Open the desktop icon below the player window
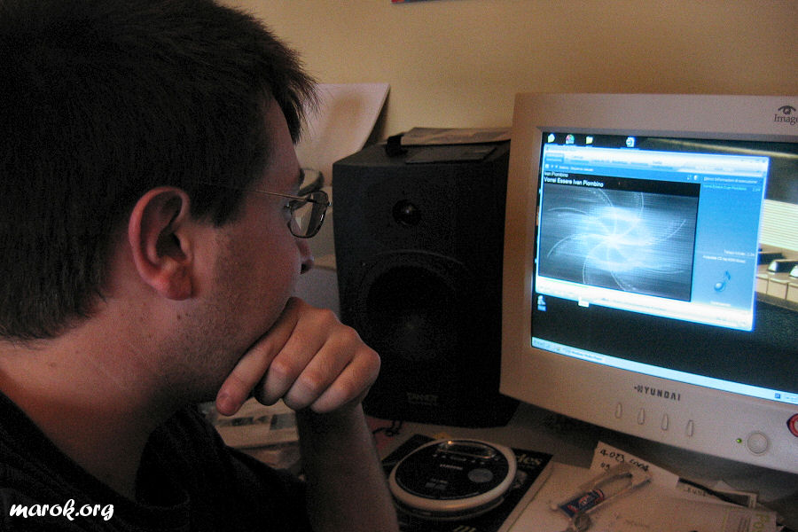Screen dimensions: 798x532 pyautogui.click(x=542, y=302)
